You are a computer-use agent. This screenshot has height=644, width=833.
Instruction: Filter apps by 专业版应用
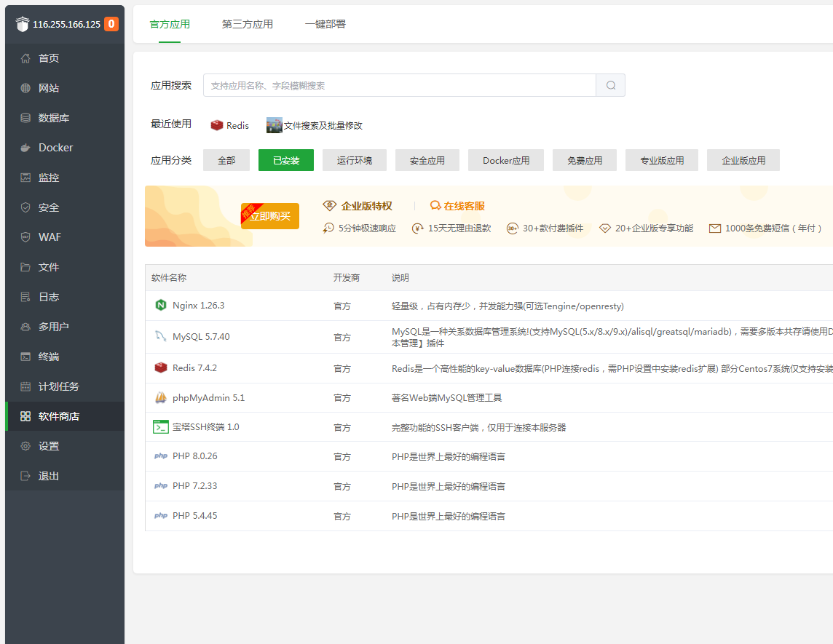(661, 160)
